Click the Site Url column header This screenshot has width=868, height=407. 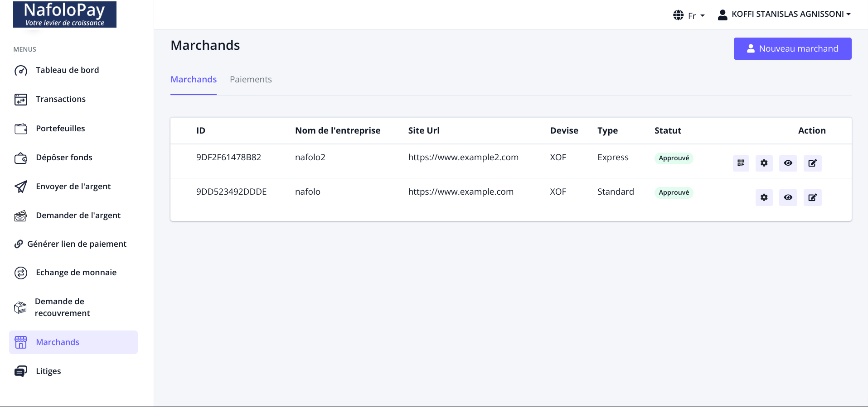click(x=424, y=131)
